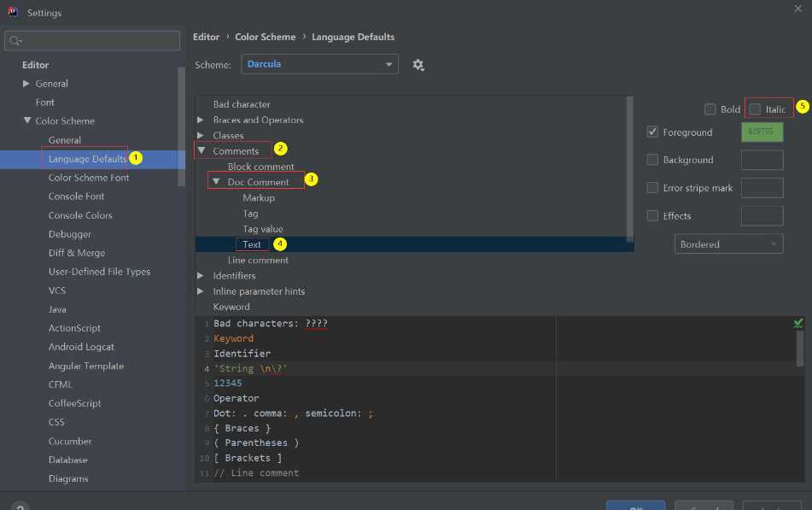Open the Bordered effect type dropdown

point(728,244)
